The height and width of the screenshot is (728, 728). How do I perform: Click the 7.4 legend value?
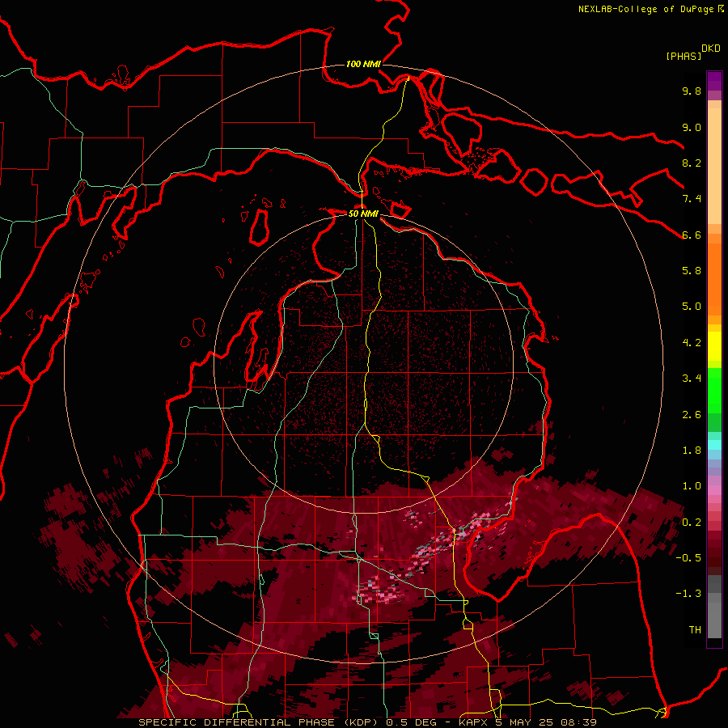tap(692, 199)
